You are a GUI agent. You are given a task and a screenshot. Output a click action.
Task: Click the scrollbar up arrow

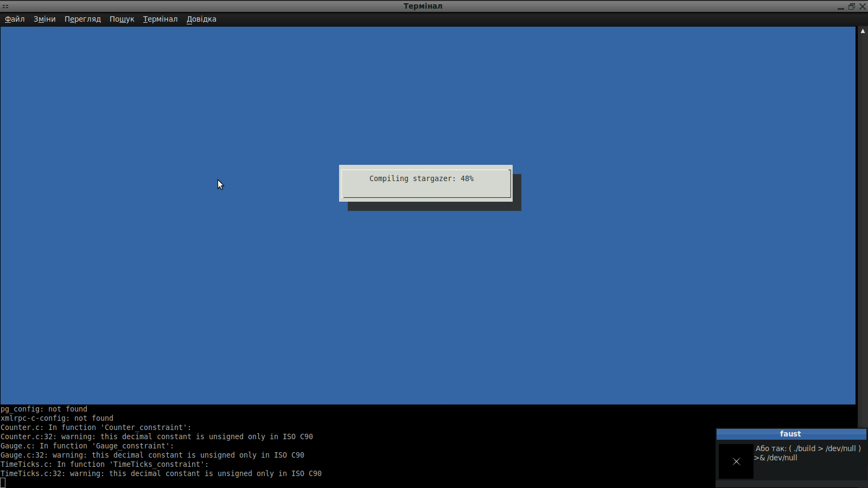pos(863,31)
